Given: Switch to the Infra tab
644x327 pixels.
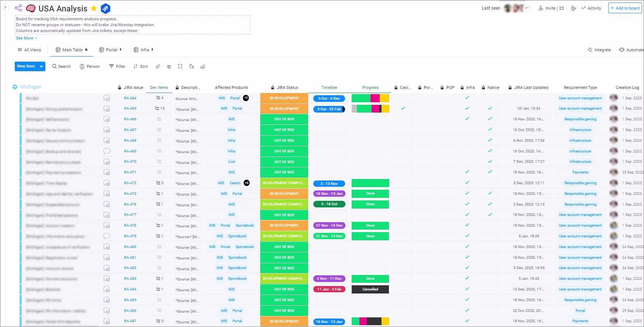Looking at the screenshot, I should (x=143, y=50).
